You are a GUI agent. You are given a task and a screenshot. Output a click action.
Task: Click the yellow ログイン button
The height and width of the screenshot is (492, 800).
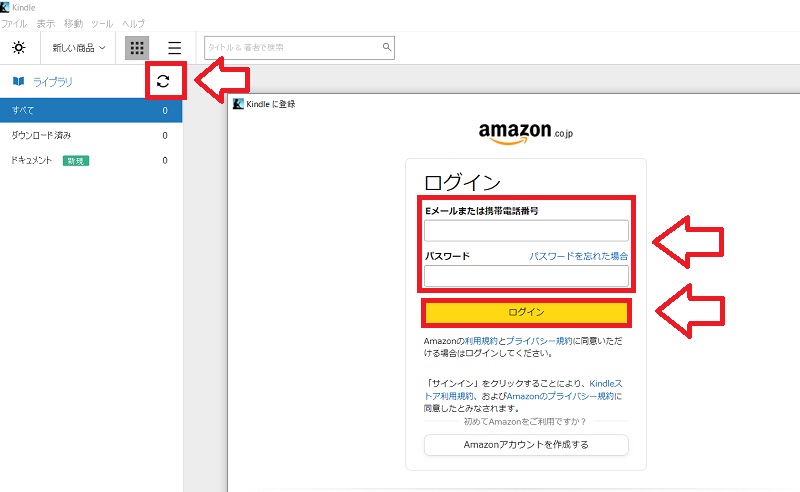(x=526, y=312)
